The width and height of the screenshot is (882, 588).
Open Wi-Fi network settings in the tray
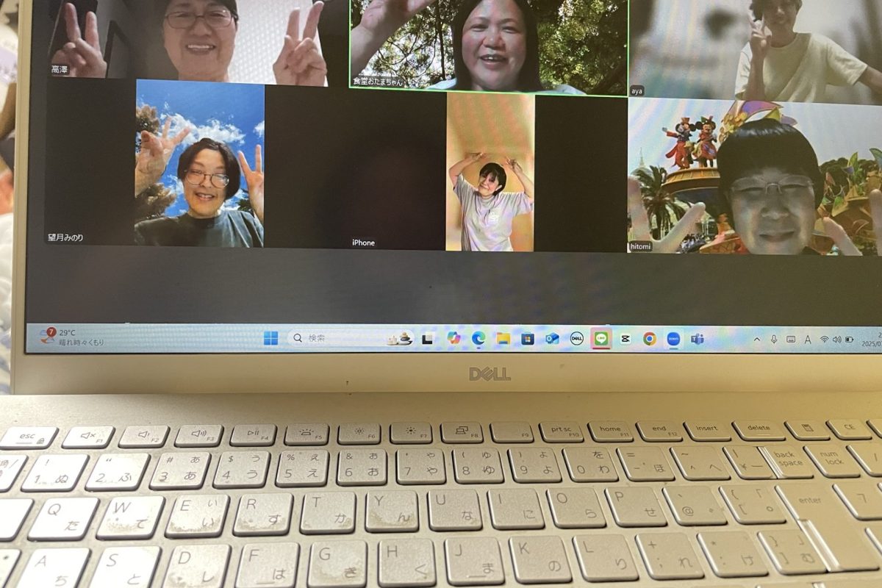825,339
